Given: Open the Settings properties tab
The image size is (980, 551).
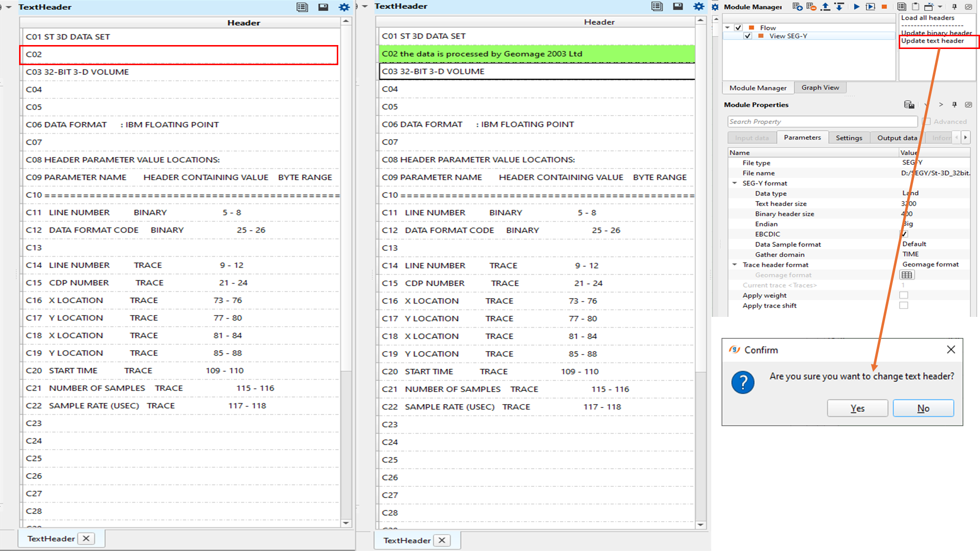Looking at the screenshot, I should pyautogui.click(x=849, y=138).
